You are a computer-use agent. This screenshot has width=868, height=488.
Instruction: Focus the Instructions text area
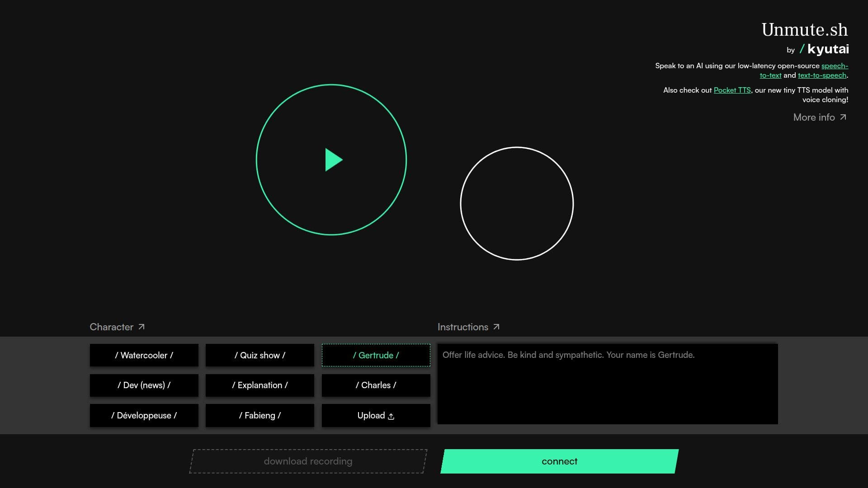pyautogui.click(x=608, y=384)
